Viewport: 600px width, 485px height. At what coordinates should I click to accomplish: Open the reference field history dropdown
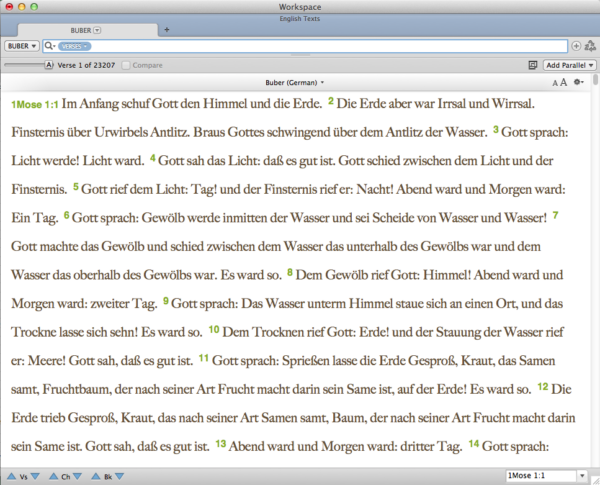pyautogui.click(x=582, y=476)
